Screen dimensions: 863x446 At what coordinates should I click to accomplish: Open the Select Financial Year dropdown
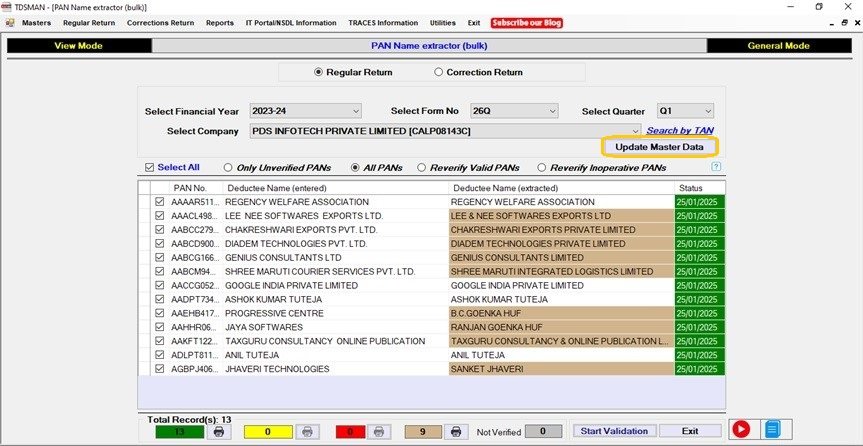[x=305, y=111]
